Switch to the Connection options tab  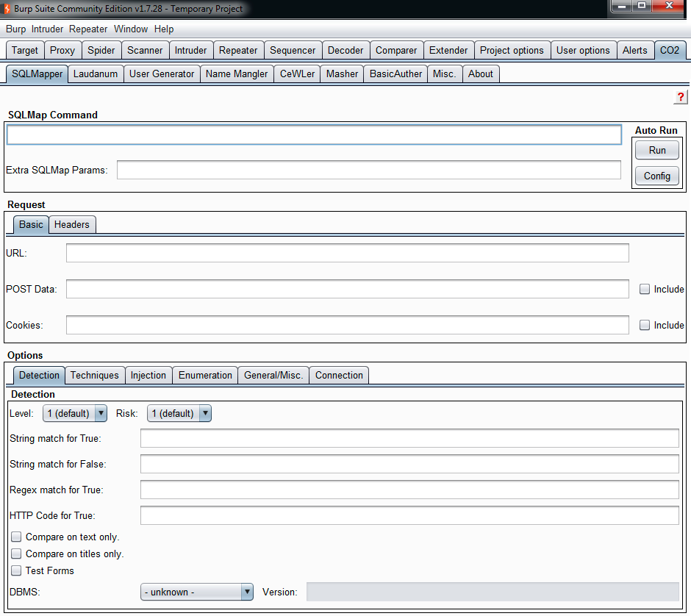coord(340,376)
